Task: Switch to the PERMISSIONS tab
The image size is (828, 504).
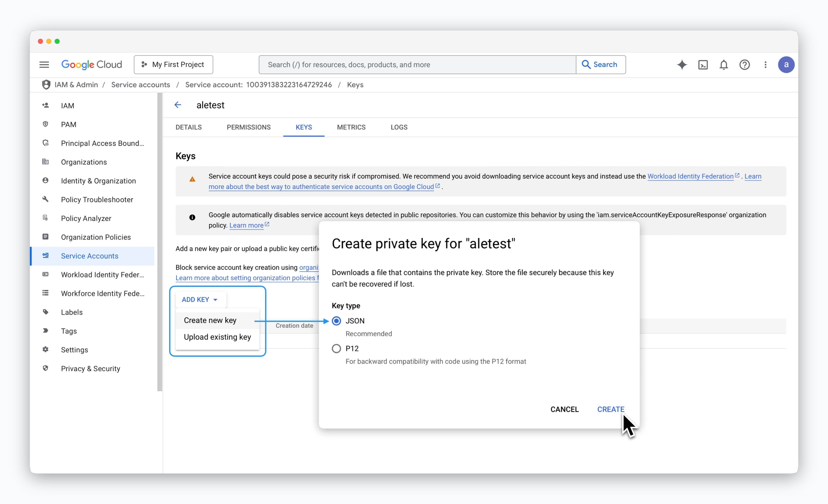Action: pos(249,127)
